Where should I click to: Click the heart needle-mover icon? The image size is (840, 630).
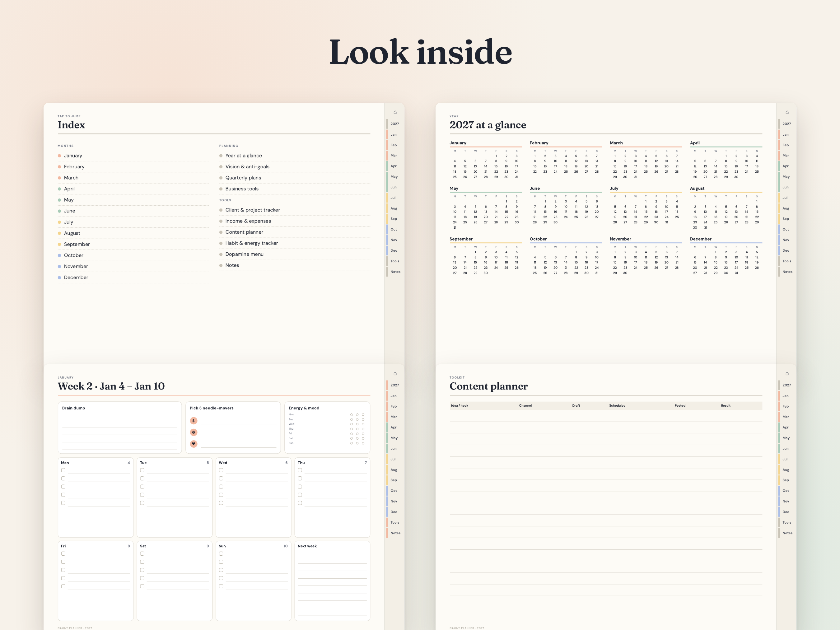194,444
